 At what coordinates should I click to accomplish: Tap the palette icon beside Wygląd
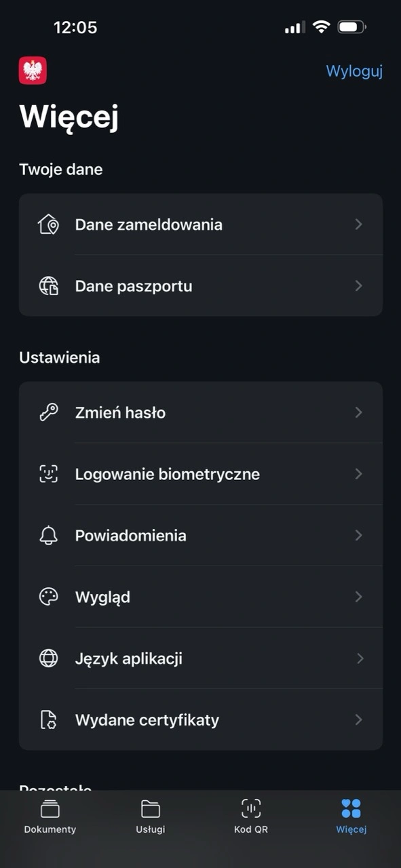pyautogui.click(x=48, y=597)
